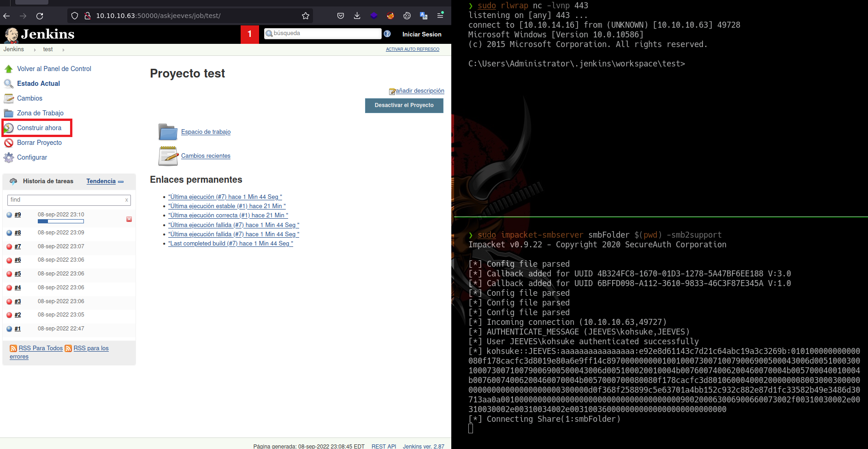Open the Firefox hamburger menu

tap(440, 15)
